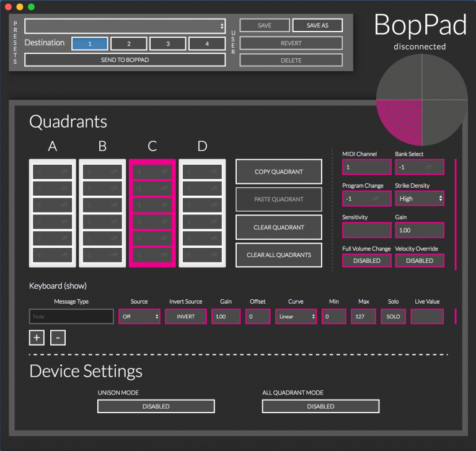Toggle the INVERT source button
This screenshot has width=476, height=451.
pyautogui.click(x=186, y=317)
